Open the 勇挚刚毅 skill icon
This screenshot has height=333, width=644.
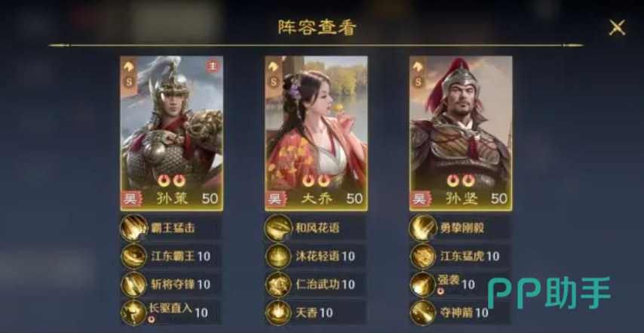(x=423, y=228)
